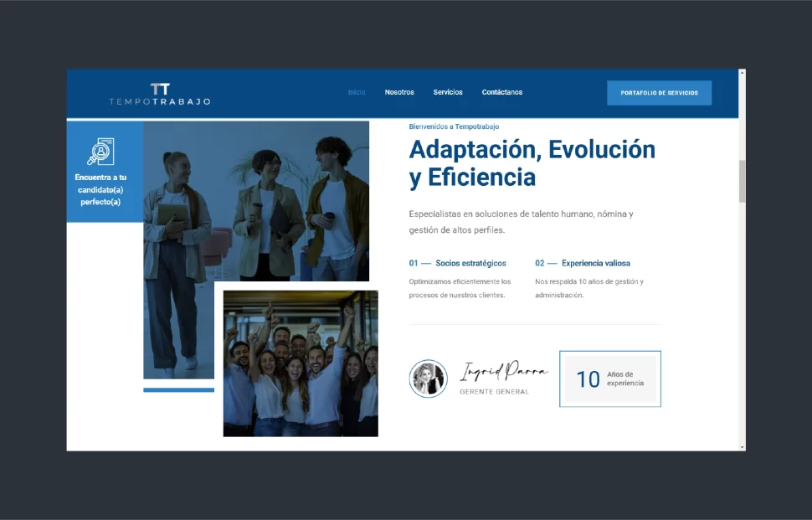812x520 pixels.
Task: Click 'Encuentra a tu candidato(a) perfecto(a)' text
Action: (x=100, y=189)
